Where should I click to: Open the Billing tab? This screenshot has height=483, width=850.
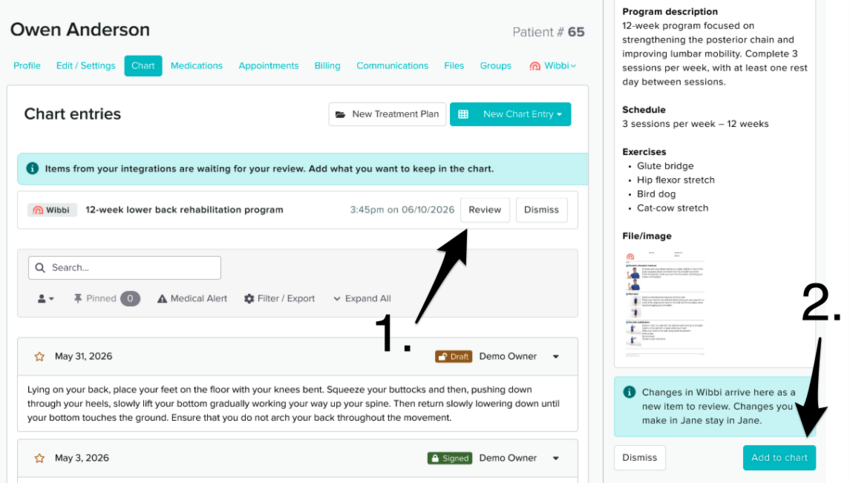(327, 66)
